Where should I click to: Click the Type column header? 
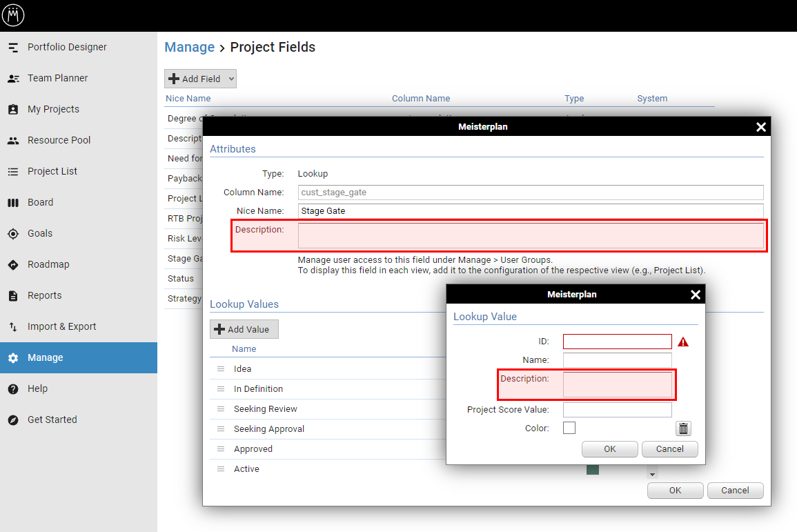tap(574, 99)
